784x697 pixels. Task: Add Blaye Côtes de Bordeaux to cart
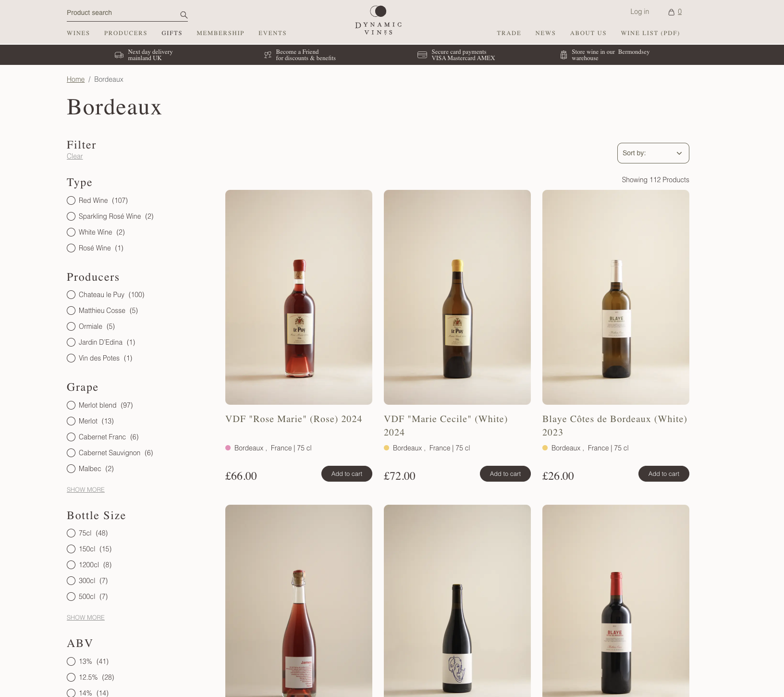pyautogui.click(x=663, y=473)
